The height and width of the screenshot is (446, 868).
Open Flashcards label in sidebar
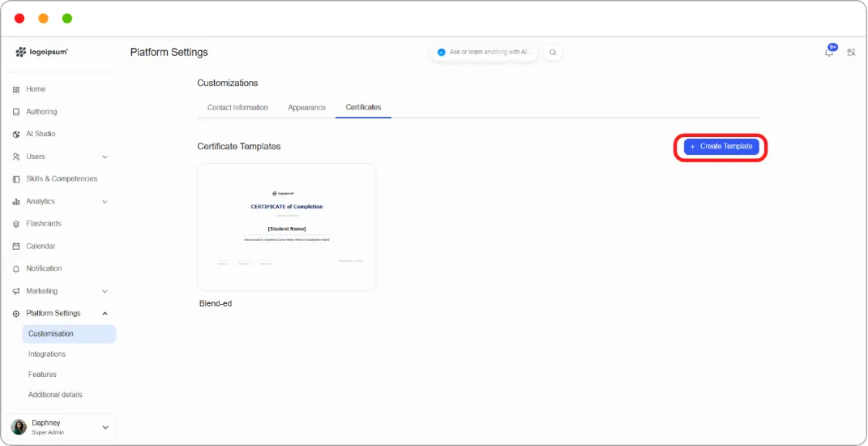[x=44, y=224]
